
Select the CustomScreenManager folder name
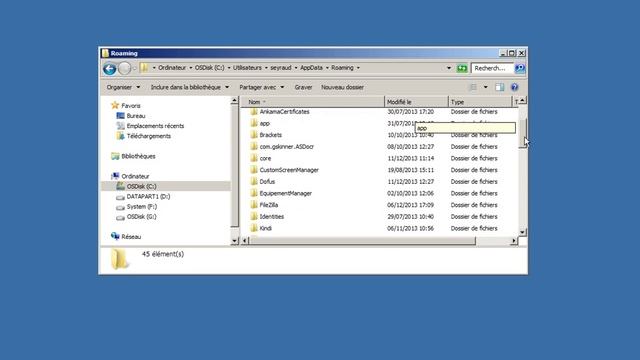(289, 170)
